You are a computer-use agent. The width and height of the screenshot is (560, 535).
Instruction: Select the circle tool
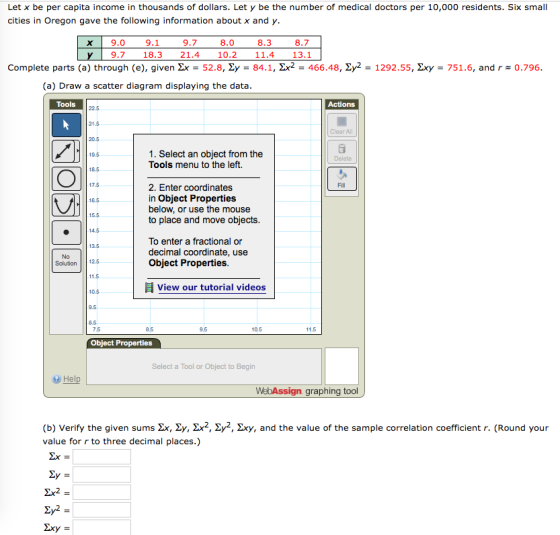66,178
